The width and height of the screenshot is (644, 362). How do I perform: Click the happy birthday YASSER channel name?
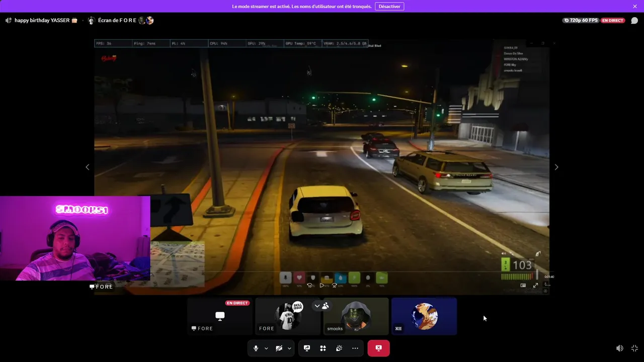(x=46, y=21)
